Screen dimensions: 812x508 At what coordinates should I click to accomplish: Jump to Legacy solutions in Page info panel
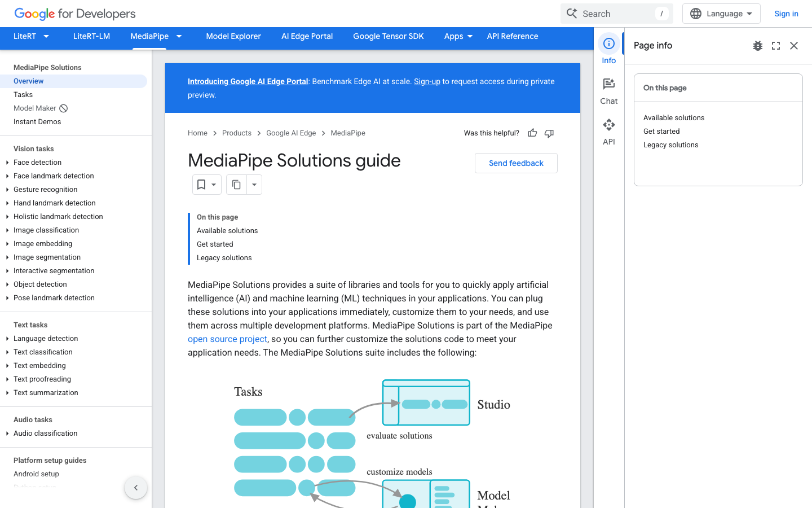click(670, 145)
